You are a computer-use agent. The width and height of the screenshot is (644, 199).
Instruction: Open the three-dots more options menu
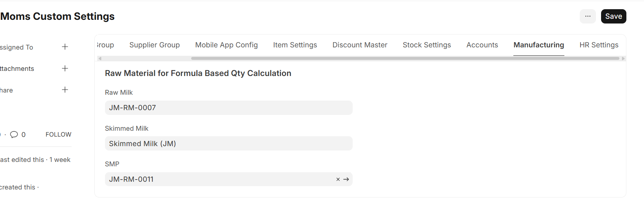(x=587, y=16)
